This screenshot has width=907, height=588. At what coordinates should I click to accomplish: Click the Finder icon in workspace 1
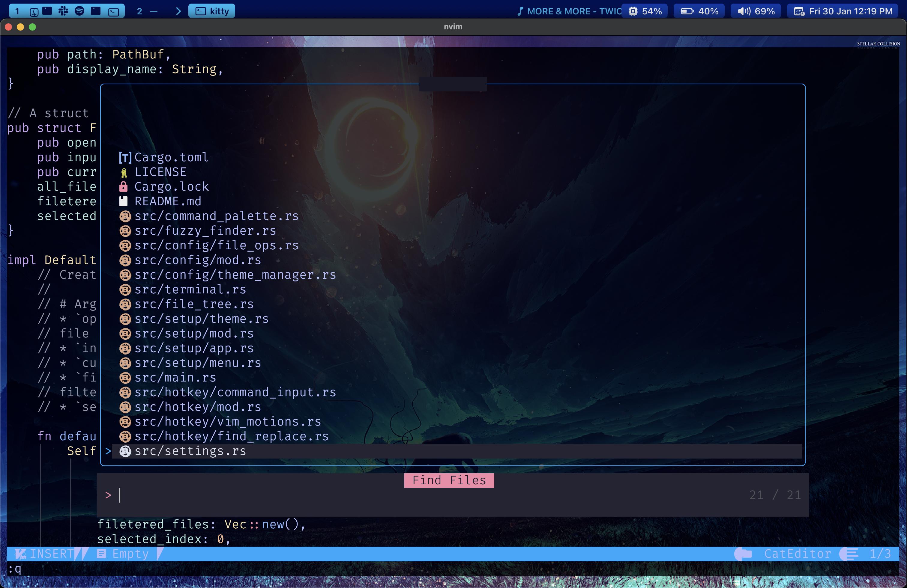pos(34,11)
